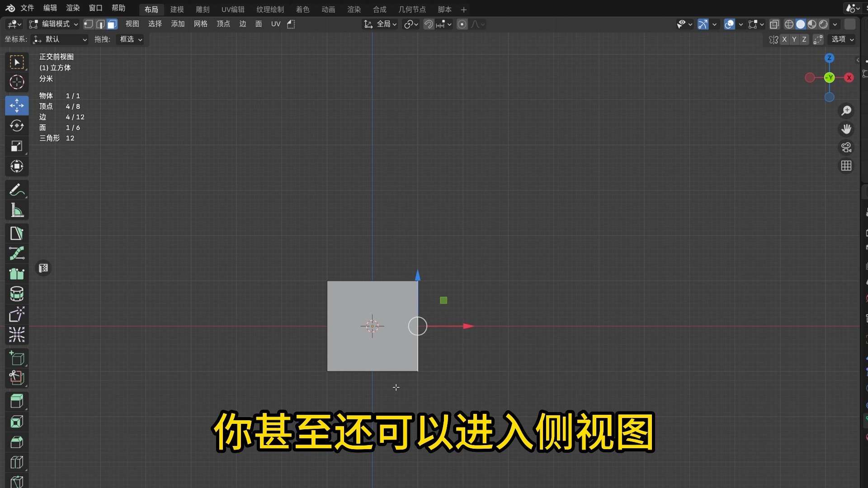Click the red X axis on navigation gizmo

[x=849, y=78]
